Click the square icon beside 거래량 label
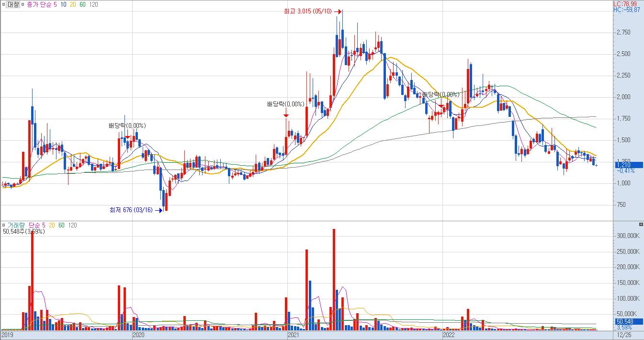Viewport: 644px width, 340px height. pyautogui.click(x=4, y=225)
